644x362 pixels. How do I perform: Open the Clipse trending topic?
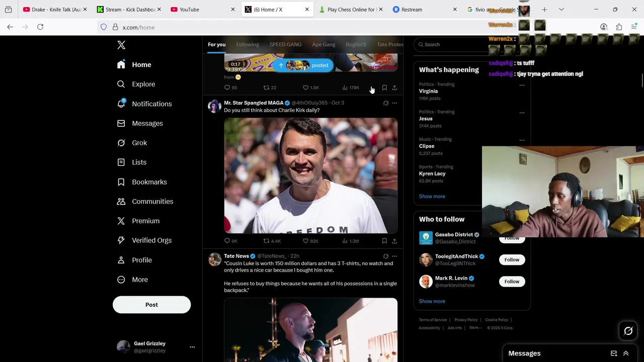pos(427,146)
